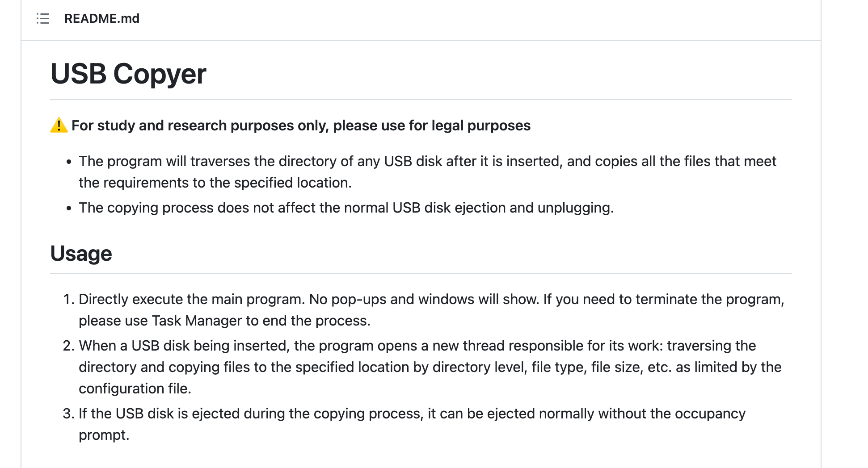Click the "configuration file." text in step two
The image size is (868, 468).
click(135, 389)
